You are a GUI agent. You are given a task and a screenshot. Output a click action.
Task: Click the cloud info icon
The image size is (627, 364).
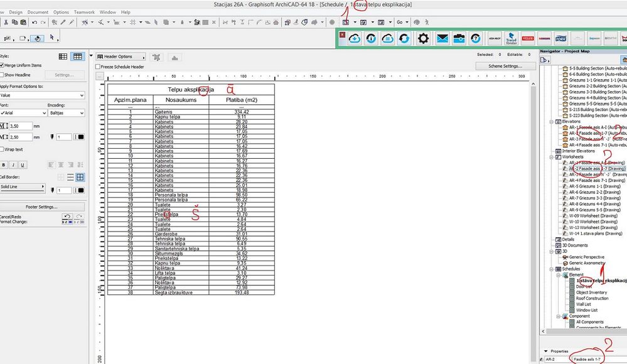click(x=371, y=39)
